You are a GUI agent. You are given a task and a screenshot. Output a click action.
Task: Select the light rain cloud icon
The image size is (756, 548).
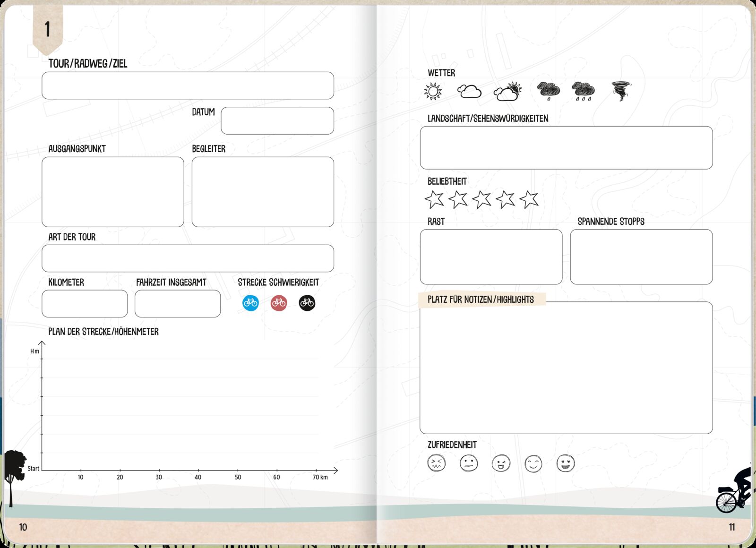pyautogui.click(x=548, y=90)
